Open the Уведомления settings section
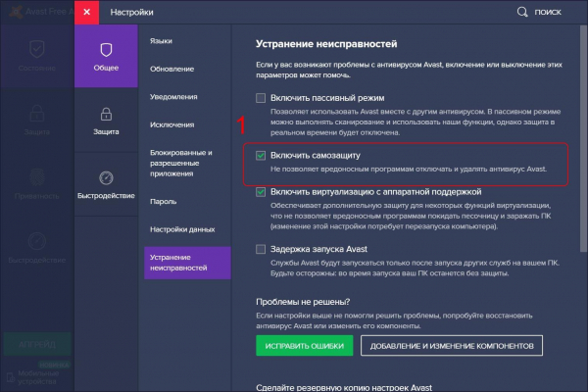 point(173,97)
